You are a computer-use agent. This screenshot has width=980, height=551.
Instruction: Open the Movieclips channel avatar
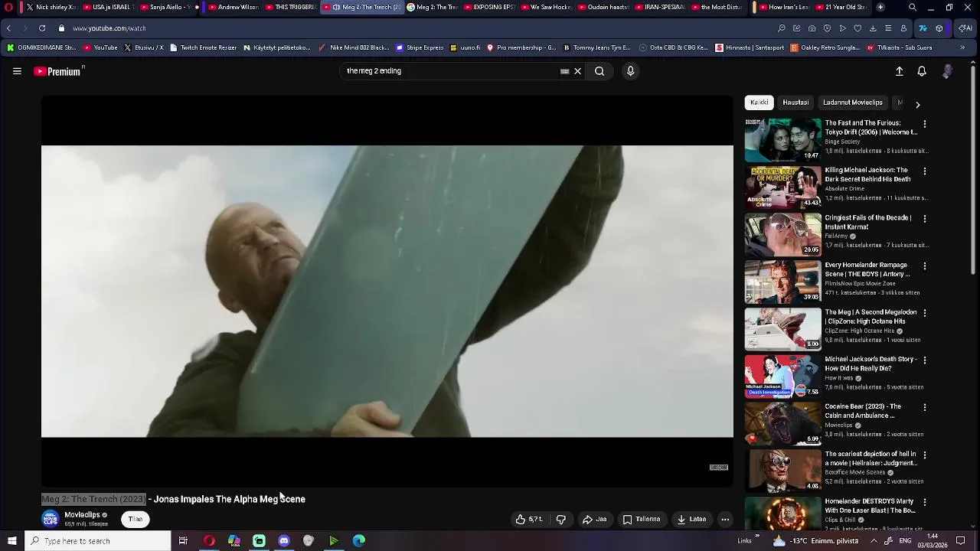click(50, 519)
